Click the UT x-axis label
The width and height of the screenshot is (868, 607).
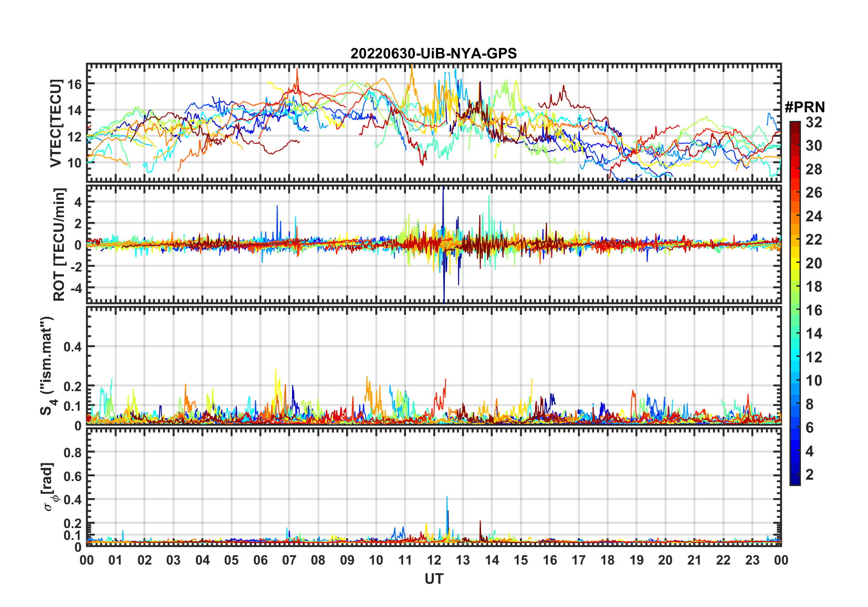pyautogui.click(x=434, y=579)
